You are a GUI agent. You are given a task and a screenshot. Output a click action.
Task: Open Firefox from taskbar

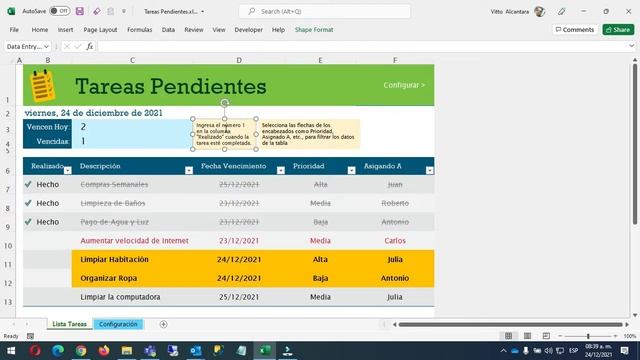pos(104,351)
